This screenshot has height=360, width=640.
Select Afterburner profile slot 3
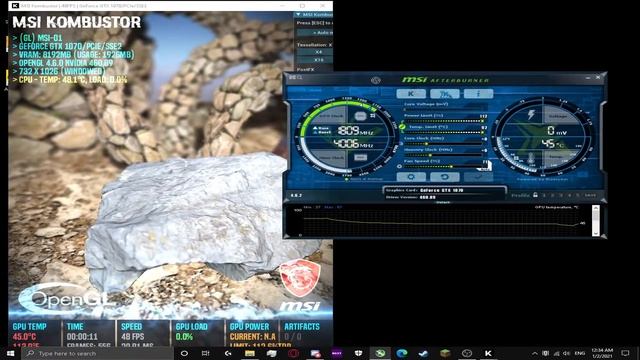(x=561, y=196)
